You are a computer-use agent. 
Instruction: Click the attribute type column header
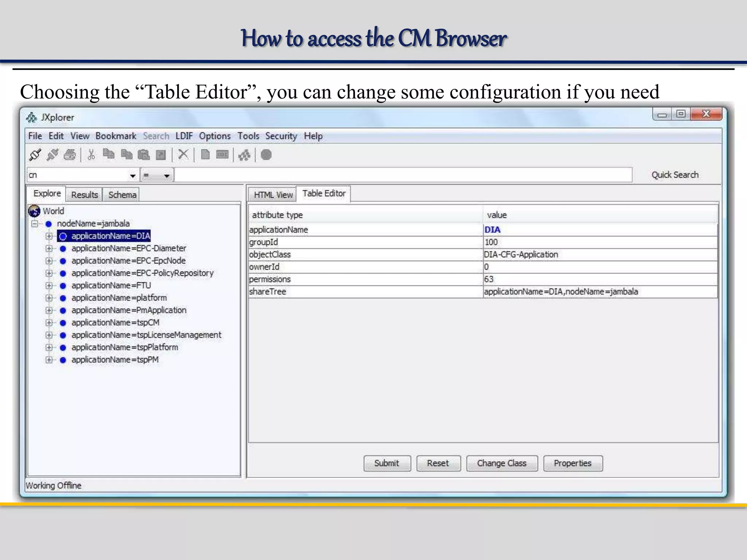[x=365, y=215]
